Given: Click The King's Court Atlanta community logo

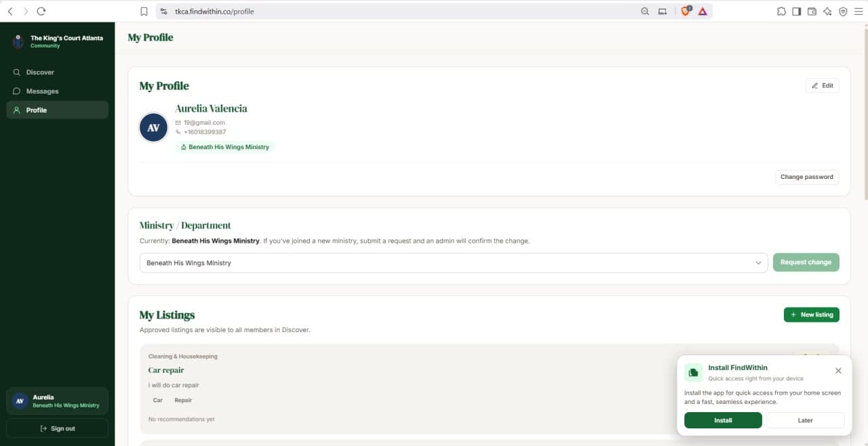Looking at the screenshot, I should [18, 41].
